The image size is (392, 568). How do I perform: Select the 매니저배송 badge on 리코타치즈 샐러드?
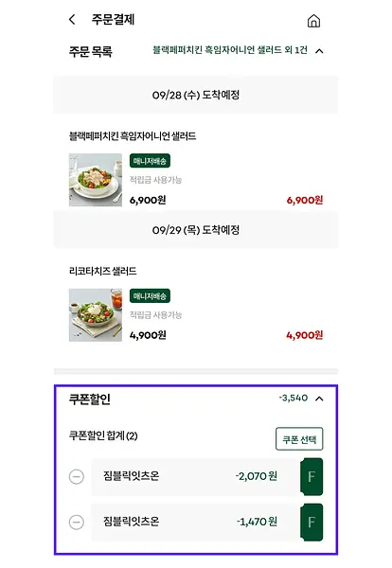tap(150, 296)
